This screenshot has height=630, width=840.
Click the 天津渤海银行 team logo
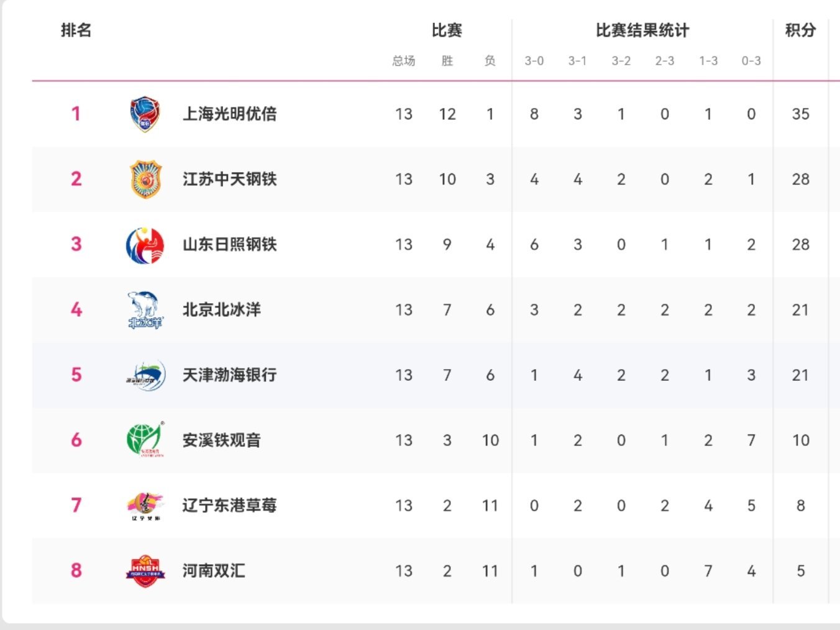pyautogui.click(x=146, y=375)
